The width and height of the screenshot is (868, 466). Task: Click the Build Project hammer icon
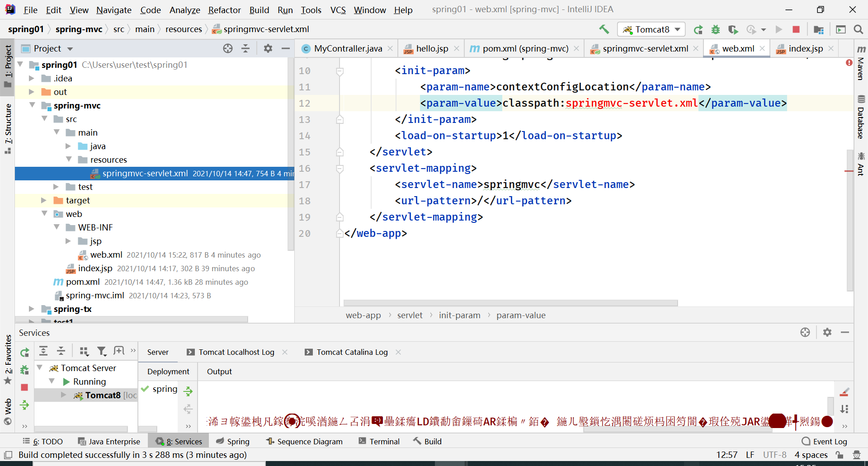tap(604, 29)
